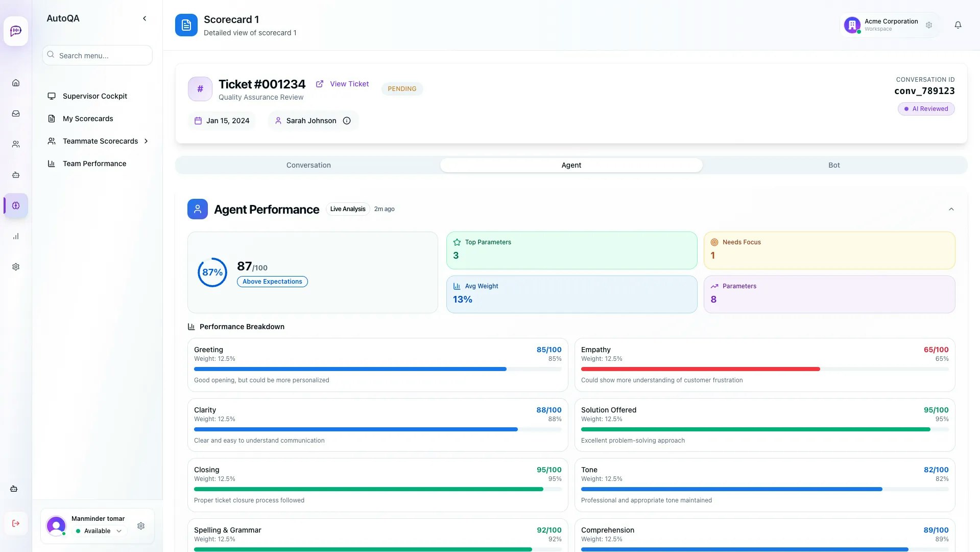The image size is (980, 552).
Task: Open the notification bell icon
Action: (x=958, y=25)
